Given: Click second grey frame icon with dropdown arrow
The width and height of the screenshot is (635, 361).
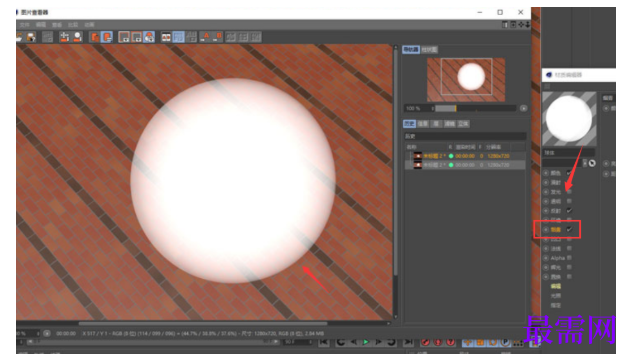Looking at the screenshot, I should pos(136,37).
